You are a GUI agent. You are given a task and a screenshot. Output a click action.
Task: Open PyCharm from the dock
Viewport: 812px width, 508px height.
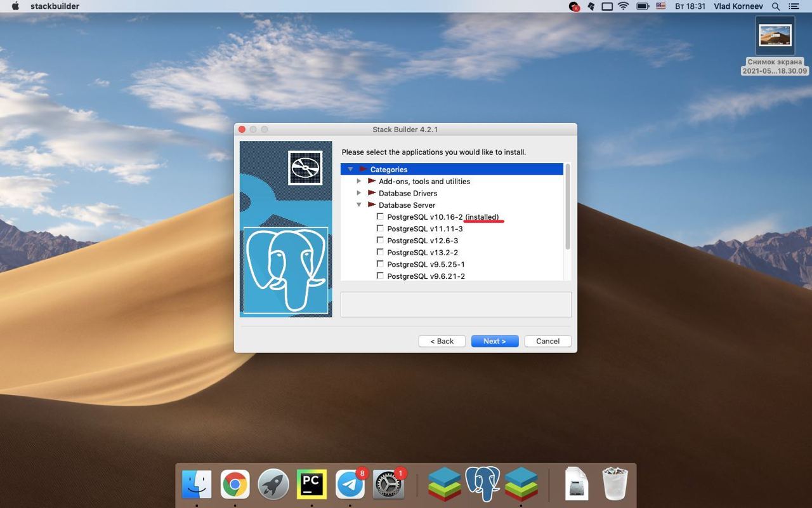pyautogui.click(x=311, y=485)
